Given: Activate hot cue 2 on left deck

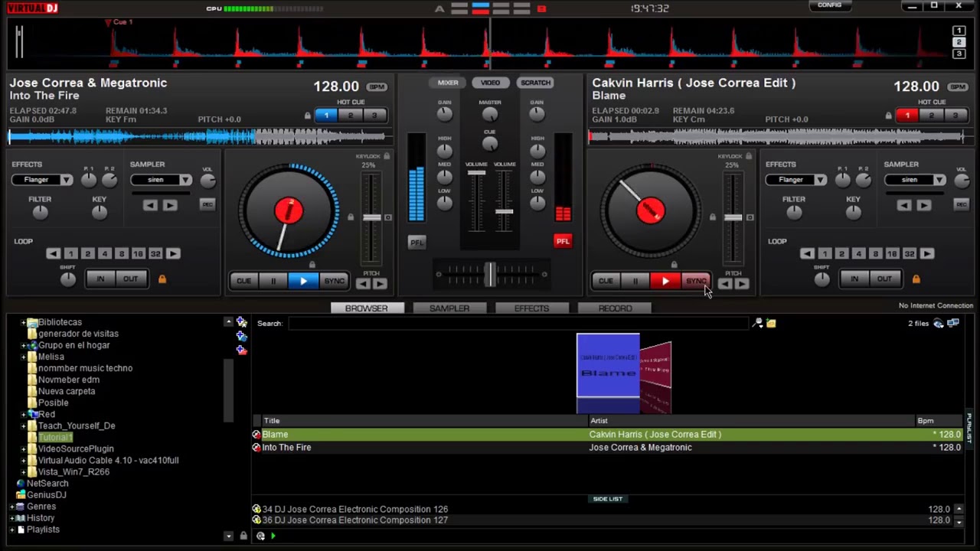Looking at the screenshot, I should [350, 116].
